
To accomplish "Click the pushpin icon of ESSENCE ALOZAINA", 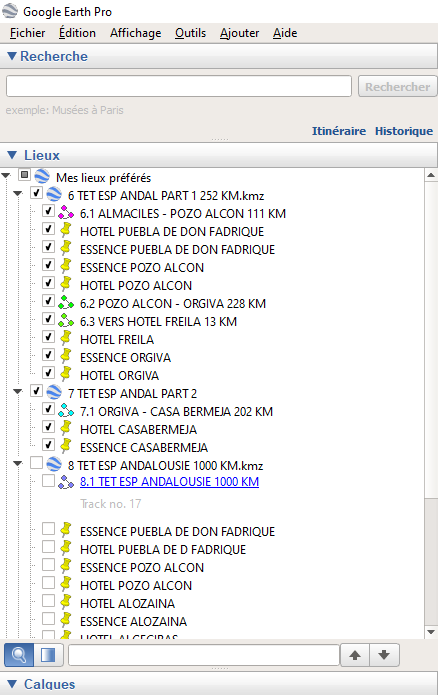I will tap(66, 620).
